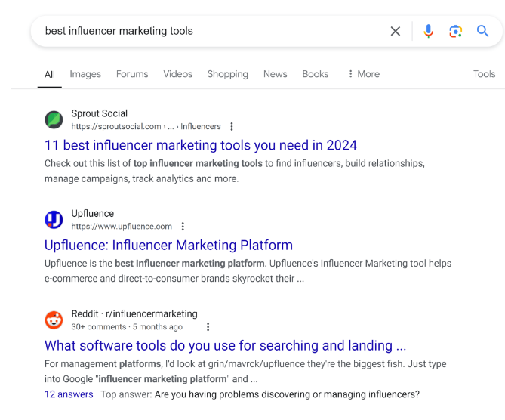Go to the News tab
Screen dimensions: 505x420
(275, 74)
